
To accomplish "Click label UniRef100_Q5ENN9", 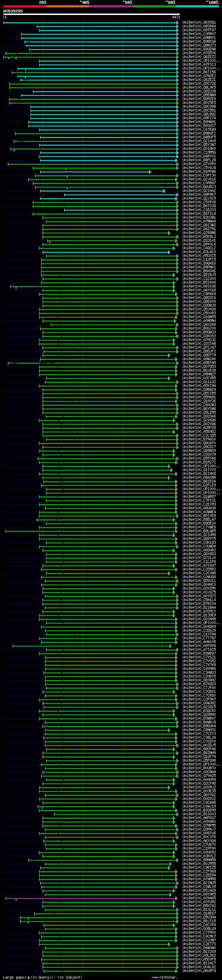I will point(199,95).
